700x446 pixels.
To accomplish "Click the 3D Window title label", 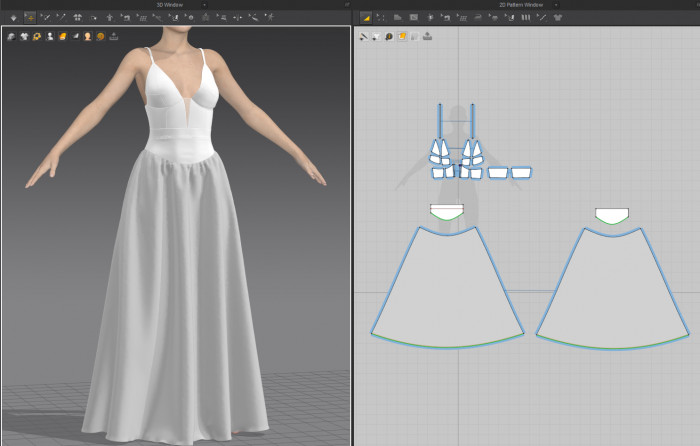I will pos(170,5).
